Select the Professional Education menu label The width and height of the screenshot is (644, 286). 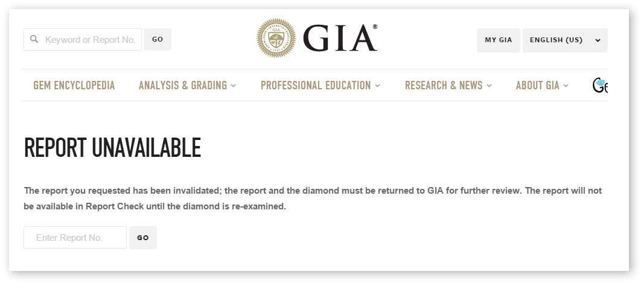[316, 85]
